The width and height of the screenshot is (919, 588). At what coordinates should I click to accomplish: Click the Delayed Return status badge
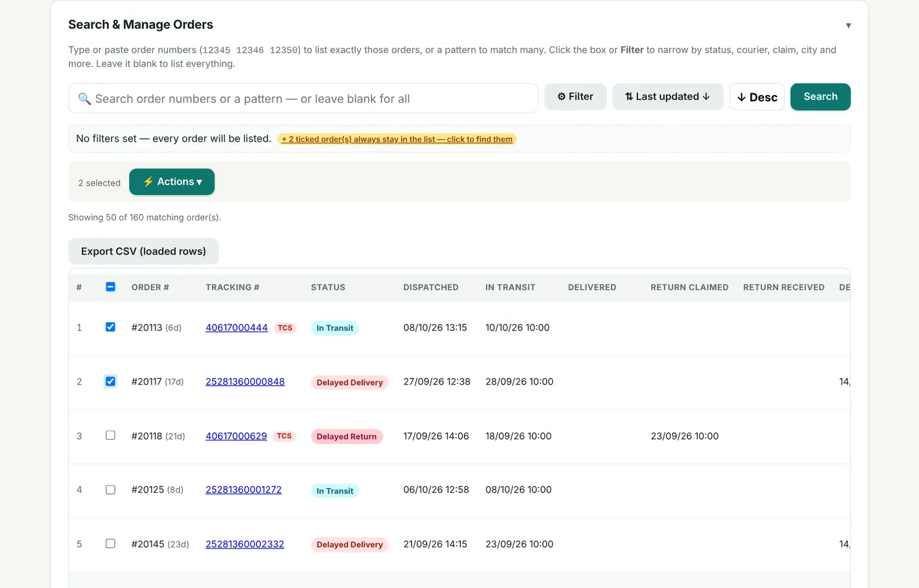(347, 436)
